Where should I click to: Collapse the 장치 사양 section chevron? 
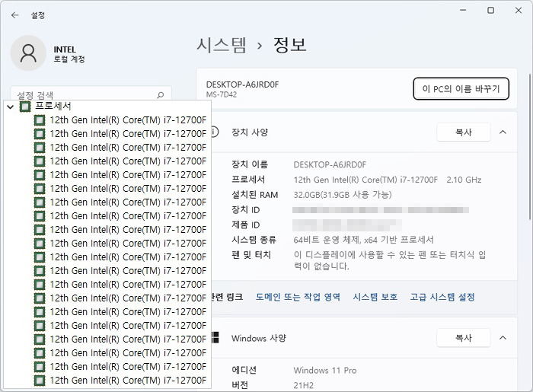[x=503, y=132]
